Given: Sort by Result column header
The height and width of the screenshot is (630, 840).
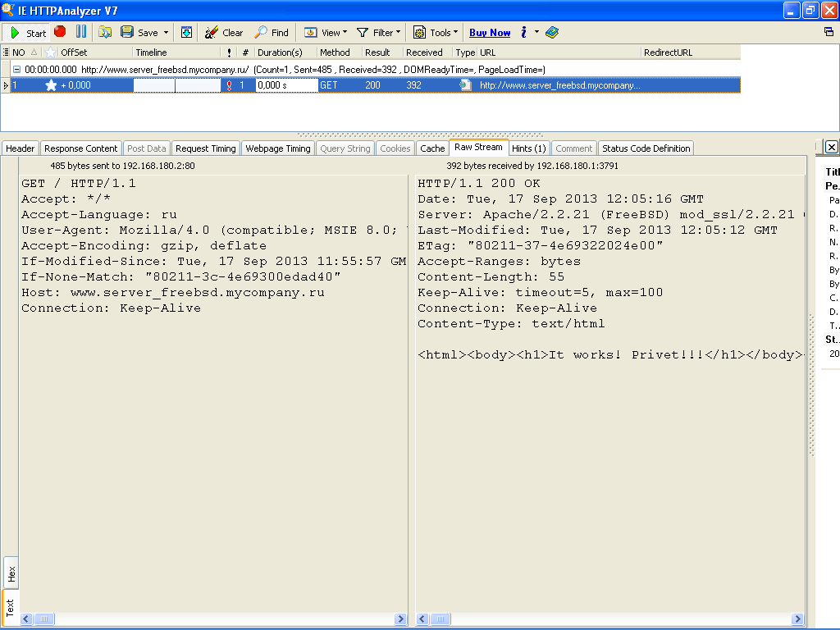Looking at the screenshot, I should pos(382,52).
